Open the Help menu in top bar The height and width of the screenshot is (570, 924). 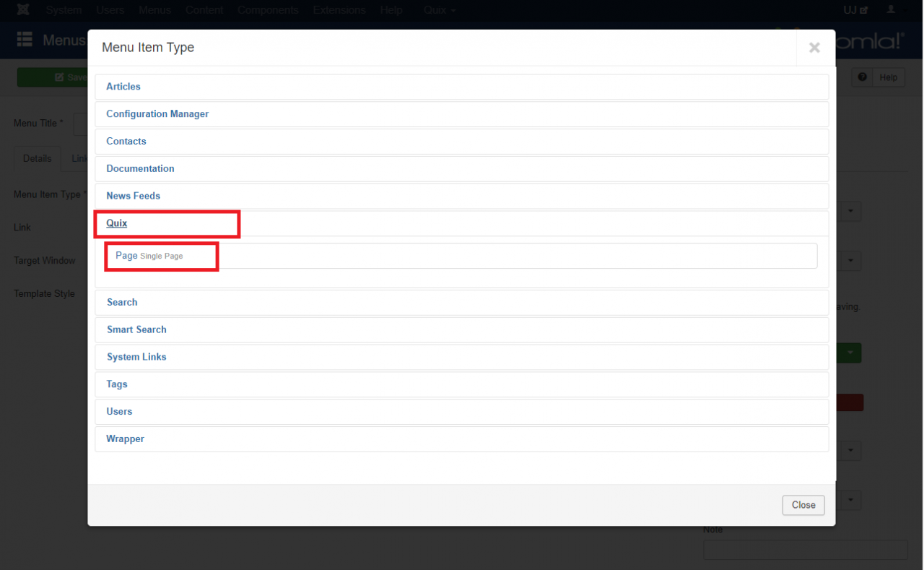click(391, 10)
